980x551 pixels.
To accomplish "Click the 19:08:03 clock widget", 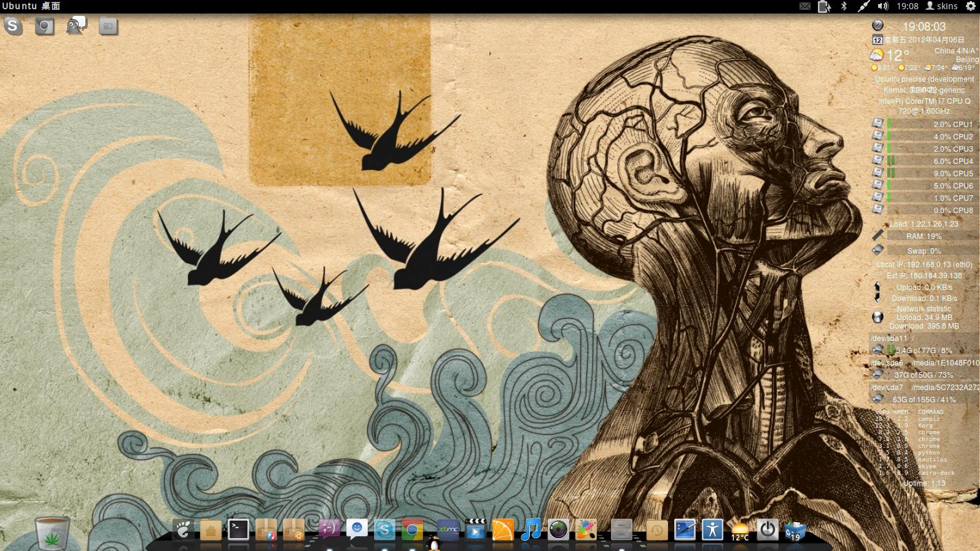I will [x=924, y=26].
